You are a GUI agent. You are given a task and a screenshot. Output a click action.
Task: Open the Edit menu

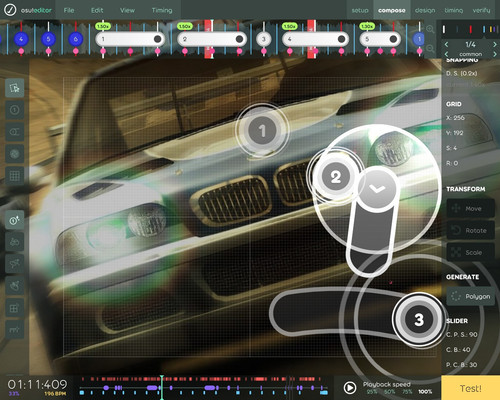click(97, 10)
